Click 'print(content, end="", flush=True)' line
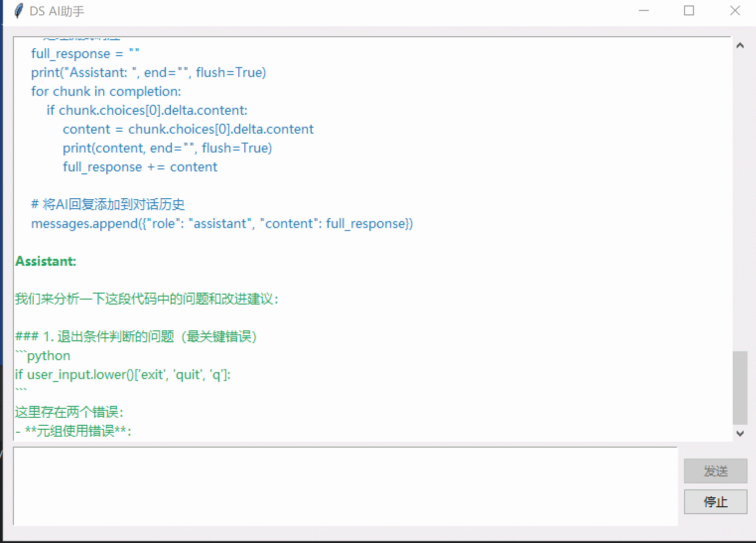This screenshot has width=756, height=543. coord(167,148)
